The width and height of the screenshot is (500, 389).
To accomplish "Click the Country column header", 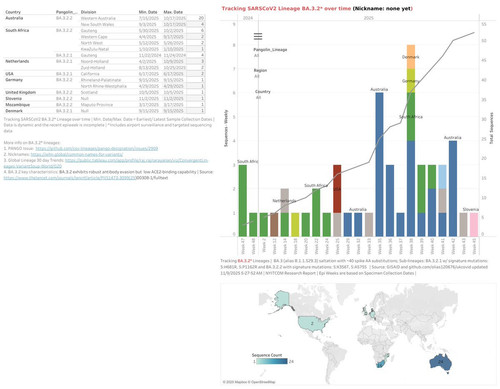I will pos(13,12).
